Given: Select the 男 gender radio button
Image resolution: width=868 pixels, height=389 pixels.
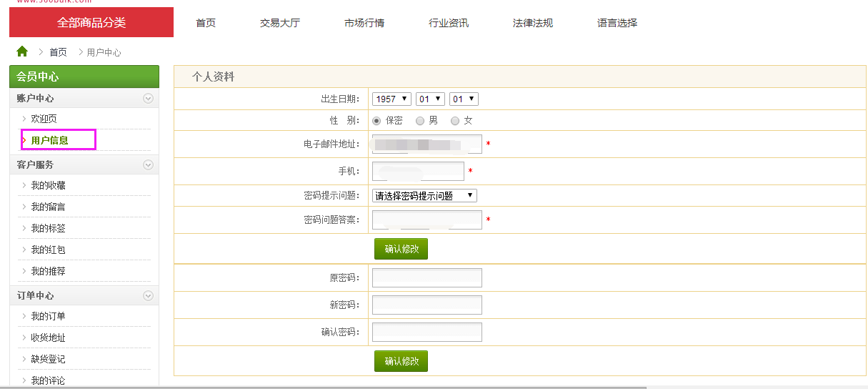Looking at the screenshot, I should (420, 121).
